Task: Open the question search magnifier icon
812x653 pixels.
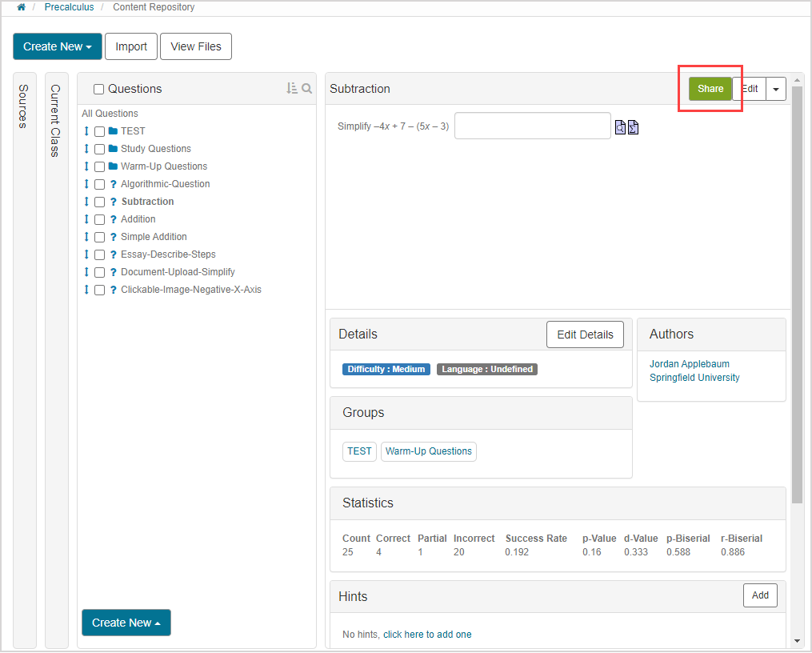Action: (x=307, y=89)
